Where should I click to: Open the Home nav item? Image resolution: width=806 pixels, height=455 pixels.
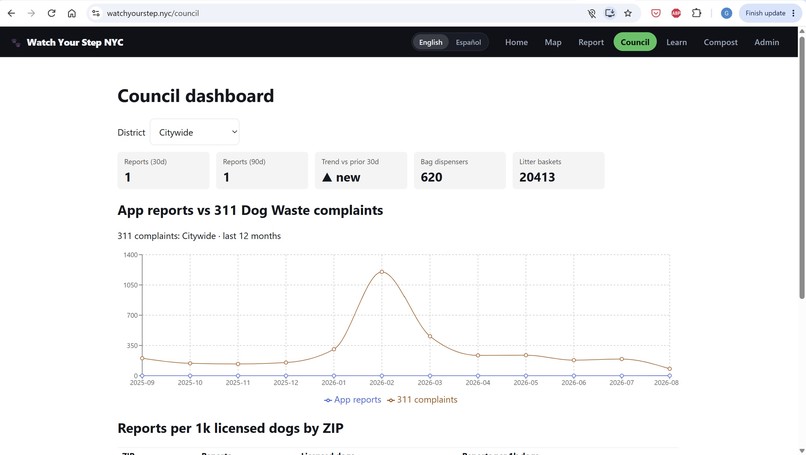pyautogui.click(x=516, y=42)
